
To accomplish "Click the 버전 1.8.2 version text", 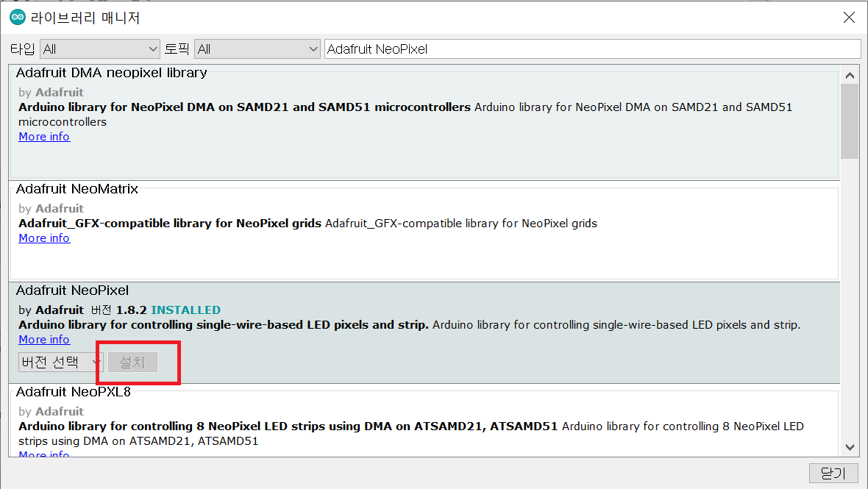I will coord(119,310).
